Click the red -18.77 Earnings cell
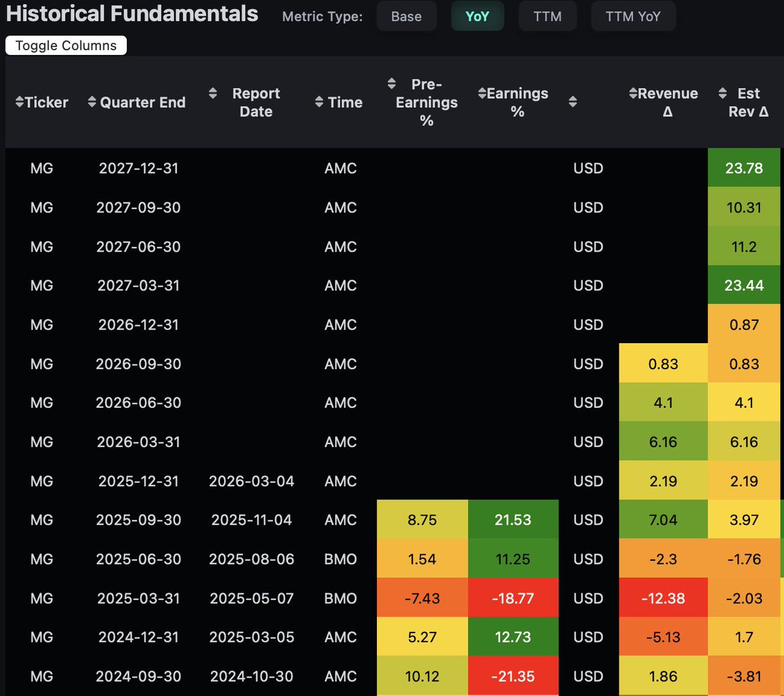 pyautogui.click(x=514, y=597)
